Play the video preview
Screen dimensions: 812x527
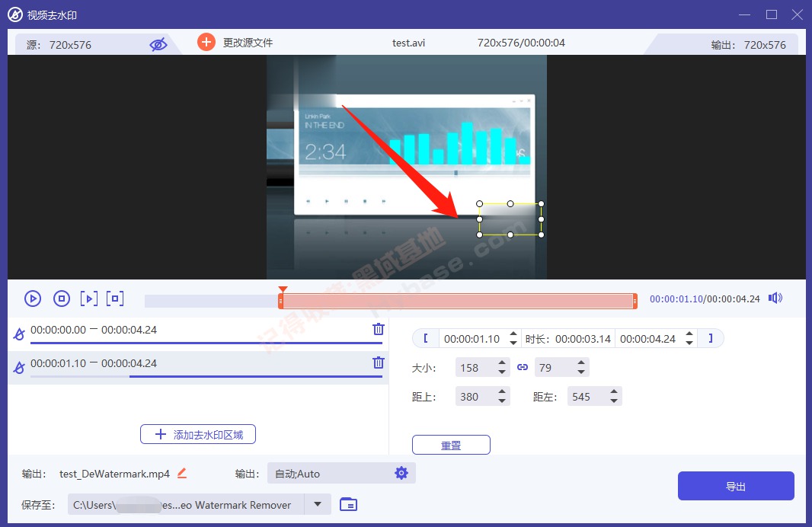(33, 299)
